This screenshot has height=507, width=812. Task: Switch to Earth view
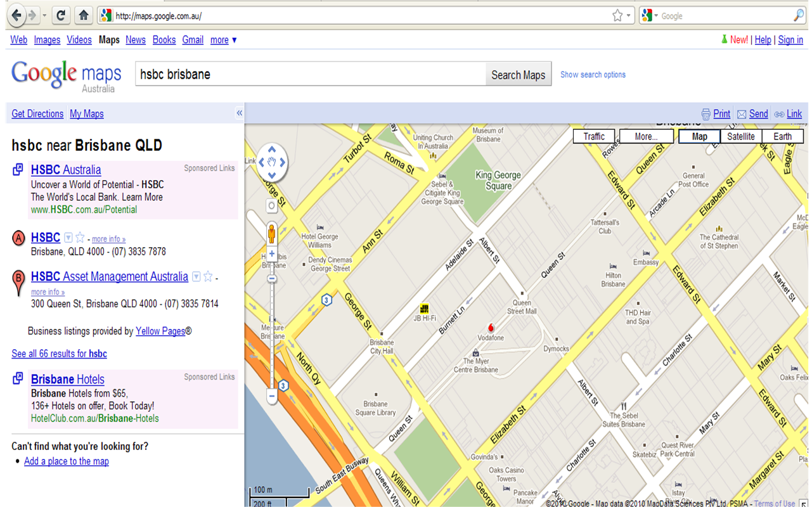tap(783, 136)
